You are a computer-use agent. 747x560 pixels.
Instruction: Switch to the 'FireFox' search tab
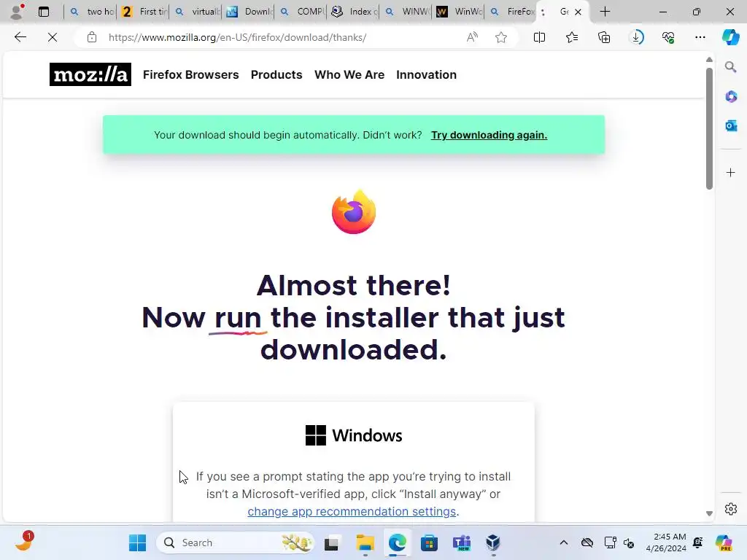pos(510,12)
